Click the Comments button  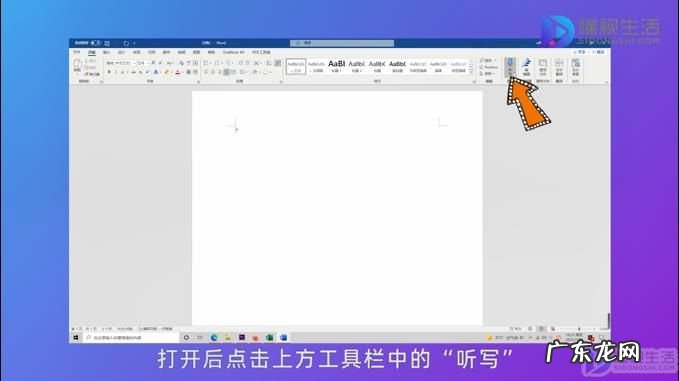tap(598, 52)
